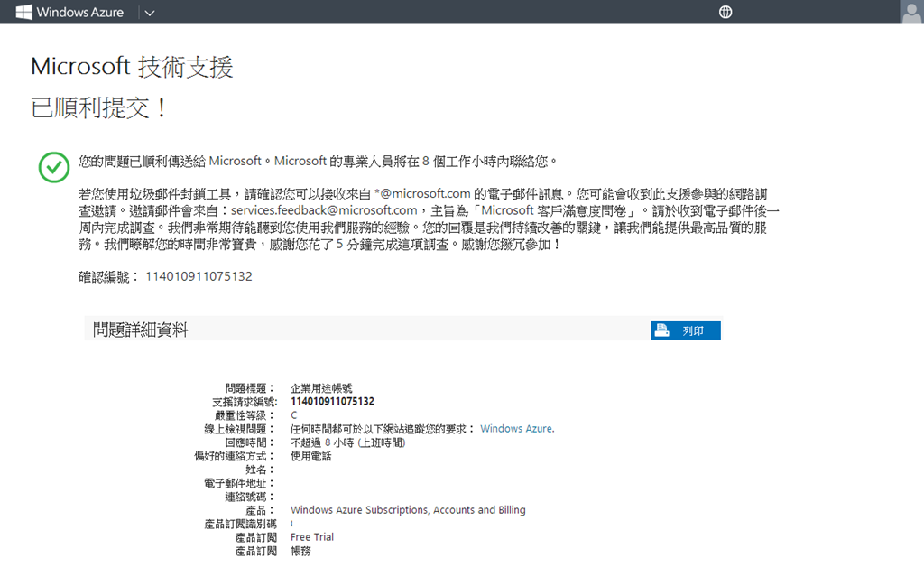
Task: Select the bold support request number
Action: [x=332, y=402]
